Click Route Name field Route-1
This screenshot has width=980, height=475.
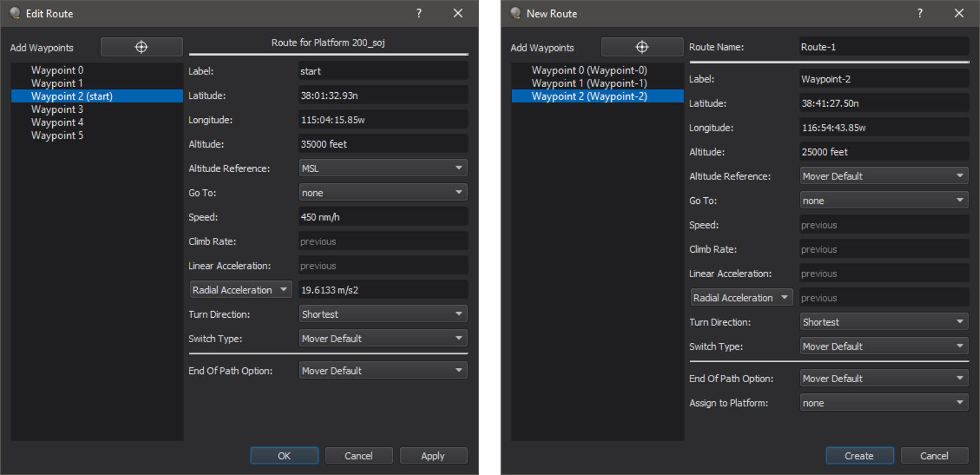884,47
